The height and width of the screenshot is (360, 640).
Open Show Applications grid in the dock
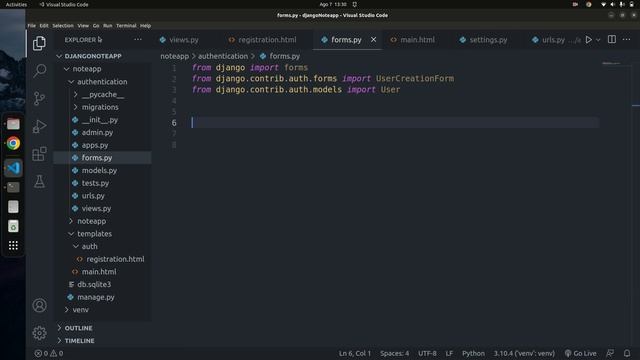[x=13, y=245]
